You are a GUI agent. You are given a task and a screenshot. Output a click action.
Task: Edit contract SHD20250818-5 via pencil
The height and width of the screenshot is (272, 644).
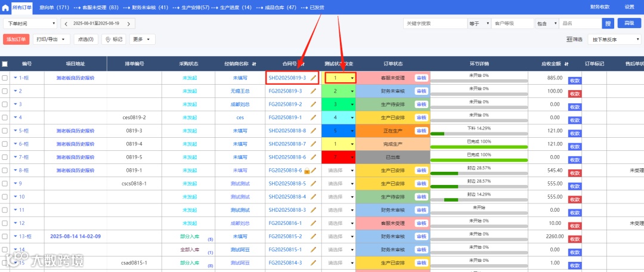click(314, 184)
